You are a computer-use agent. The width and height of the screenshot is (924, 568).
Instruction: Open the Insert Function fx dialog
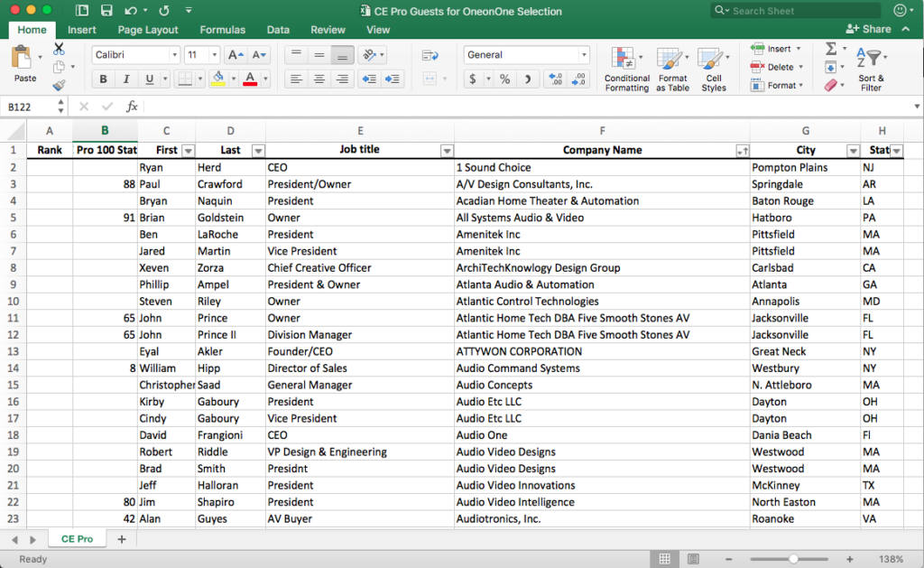tap(132, 107)
